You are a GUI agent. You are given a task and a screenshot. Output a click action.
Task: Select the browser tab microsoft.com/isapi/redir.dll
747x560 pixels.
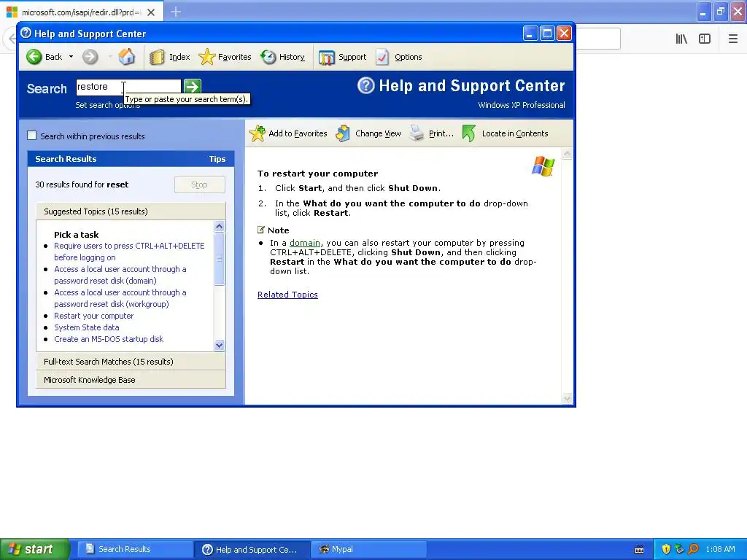82,12
